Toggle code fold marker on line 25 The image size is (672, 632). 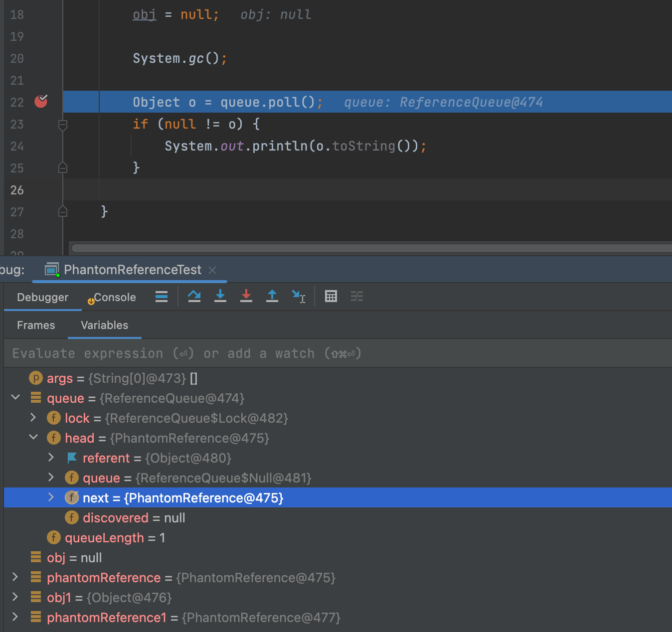tap(63, 167)
